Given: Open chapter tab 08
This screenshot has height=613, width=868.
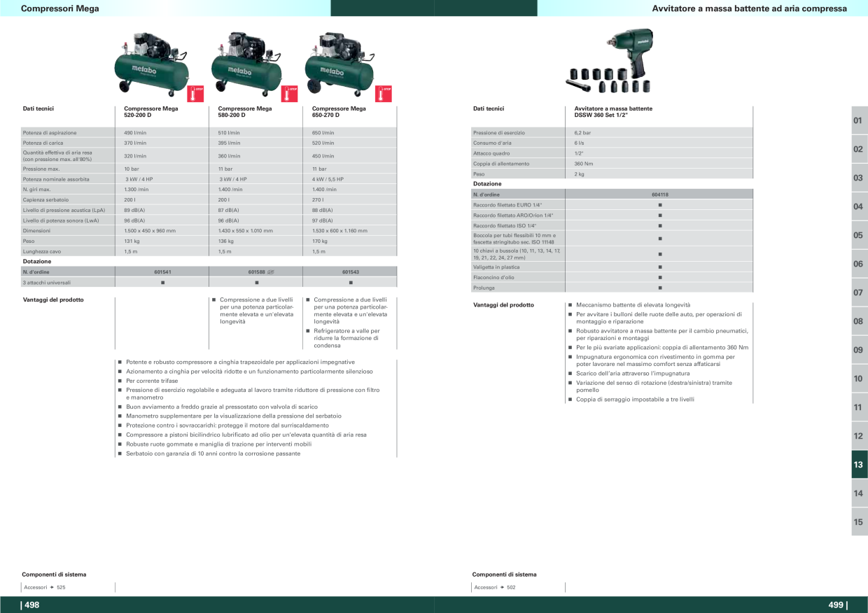Looking at the screenshot, I should pos(859,321).
